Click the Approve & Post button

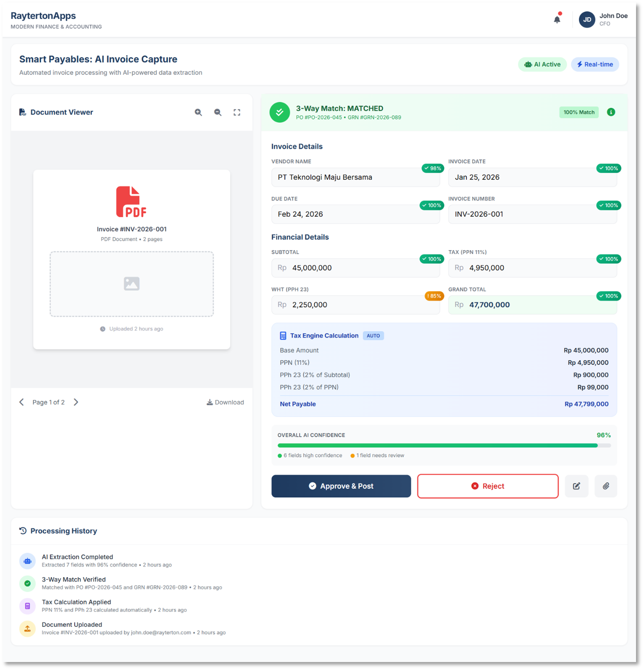[x=341, y=486]
